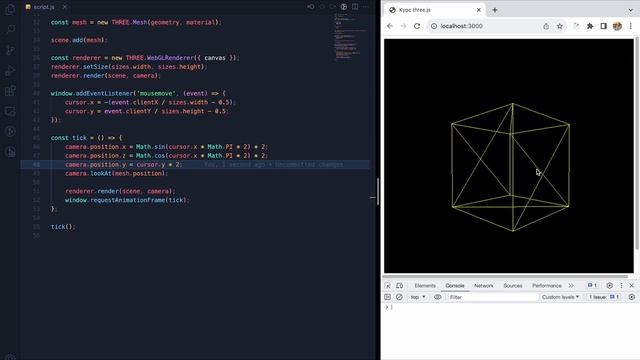The height and width of the screenshot is (360, 640).
Task: Open DevTools settings gear
Action: point(609,286)
